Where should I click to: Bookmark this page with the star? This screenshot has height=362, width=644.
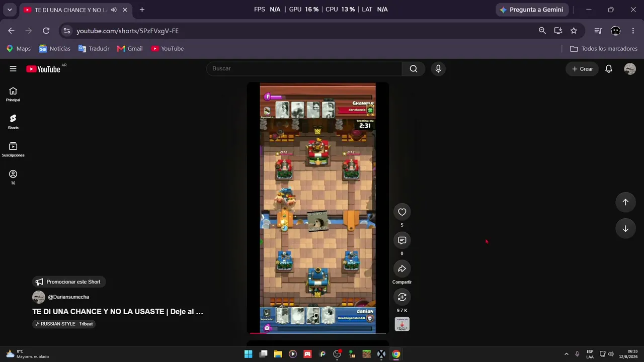[574, 31]
